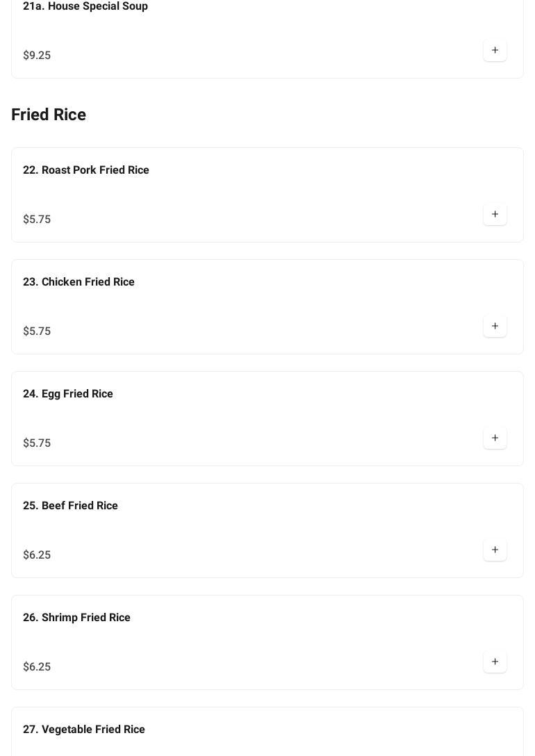Click the Chicken Fried Rice $5.75 price

click(x=37, y=331)
